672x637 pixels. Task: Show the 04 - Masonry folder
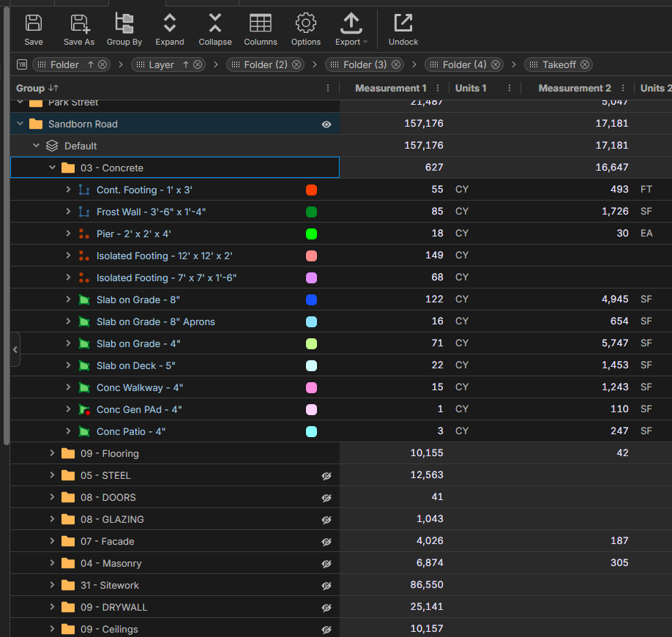click(326, 564)
